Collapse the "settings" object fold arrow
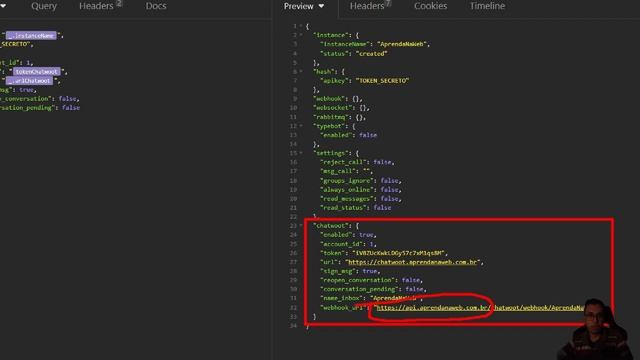Viewport: 640px width, 360px height. 301,153
